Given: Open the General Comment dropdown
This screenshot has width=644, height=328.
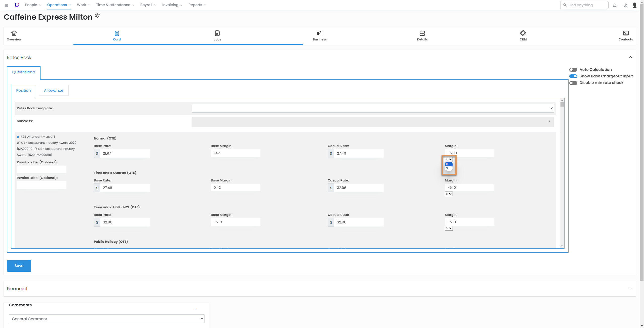Looking at the screenshot, I should tap(106, 319).
